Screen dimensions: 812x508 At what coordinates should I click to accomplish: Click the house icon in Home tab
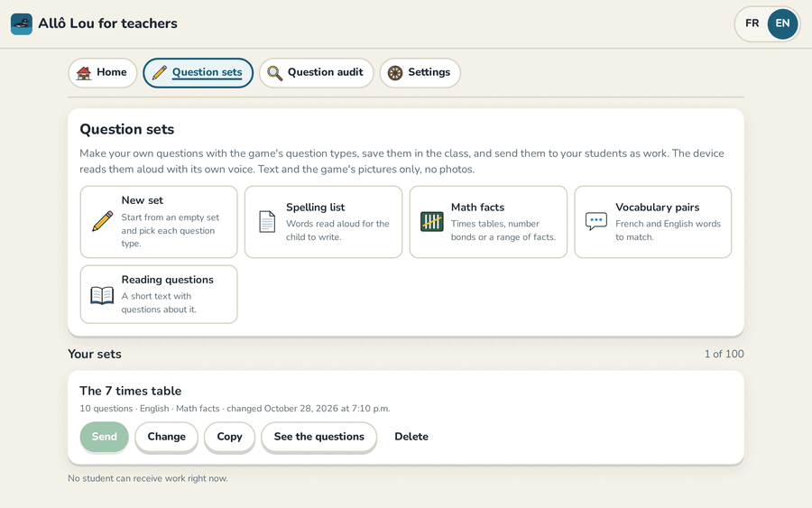pyautogui.click(x=83, y=73)
